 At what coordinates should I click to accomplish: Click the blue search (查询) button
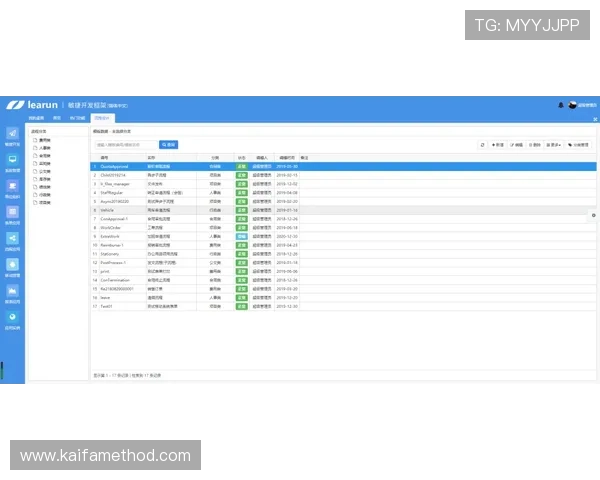[x=168, y=145]
